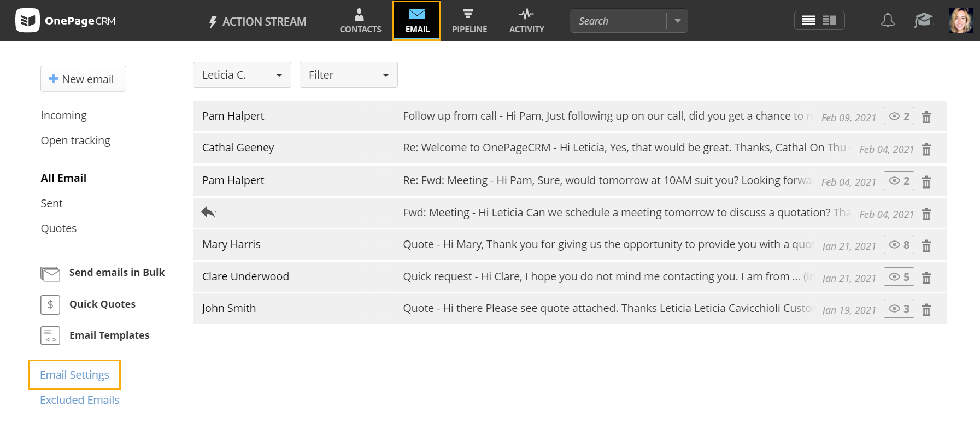Screen dimensions: 980x424
Task: Click the reply arrow on Fwd: Meeting row
Action: (208, 212)
